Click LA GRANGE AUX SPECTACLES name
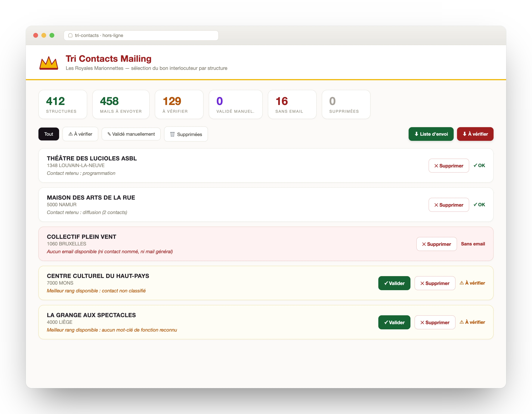The width and height of the screenshot is (532, 414). coord(91,315)
